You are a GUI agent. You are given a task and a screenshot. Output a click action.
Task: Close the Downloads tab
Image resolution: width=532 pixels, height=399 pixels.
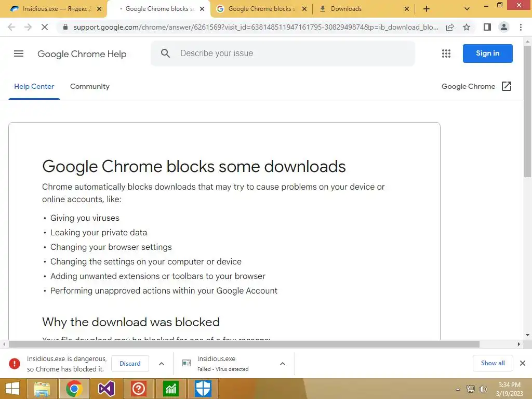click(x=406, y=9)
